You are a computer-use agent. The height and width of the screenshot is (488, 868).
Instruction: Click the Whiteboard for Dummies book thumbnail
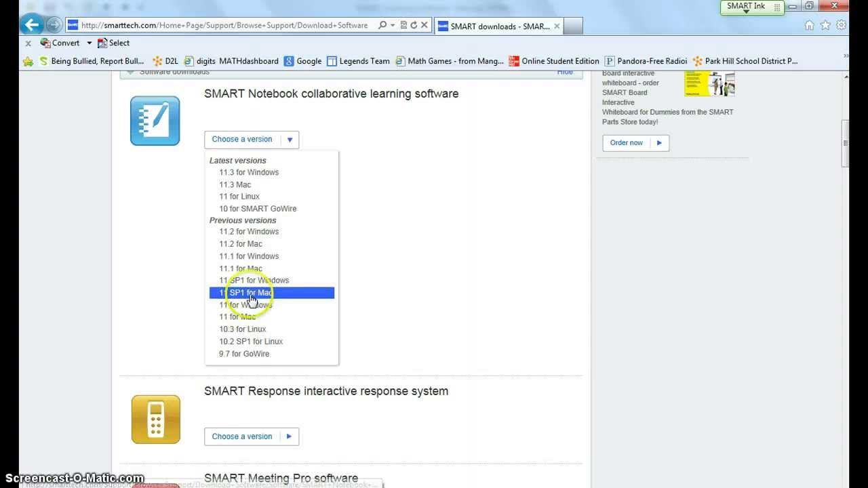pos(709,83)
